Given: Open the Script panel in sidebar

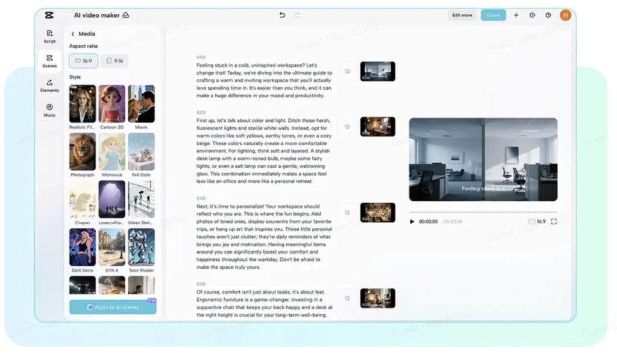Looking at the screenshot, I should coord(49,36).
